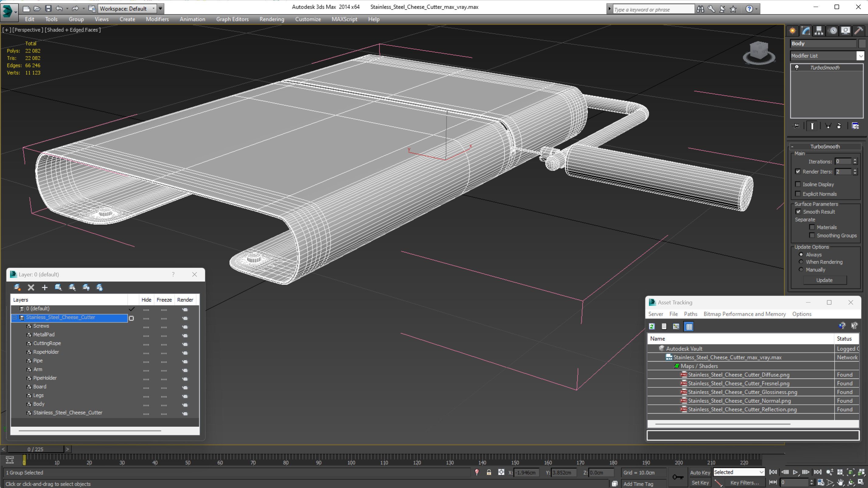
Task: Open Paths menu in Asset Tracking
Action: tap(690, 314)
